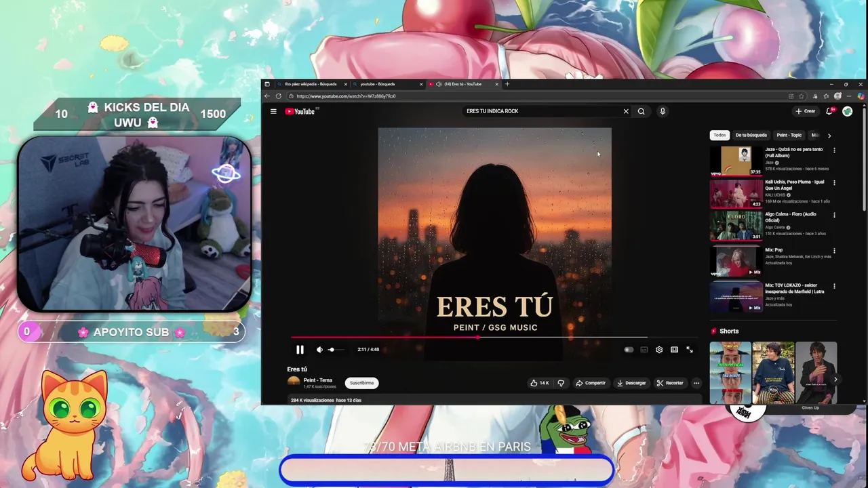Adjust the player volume slider
Screen dimensions: 868x488
click(x=336, y=350)
